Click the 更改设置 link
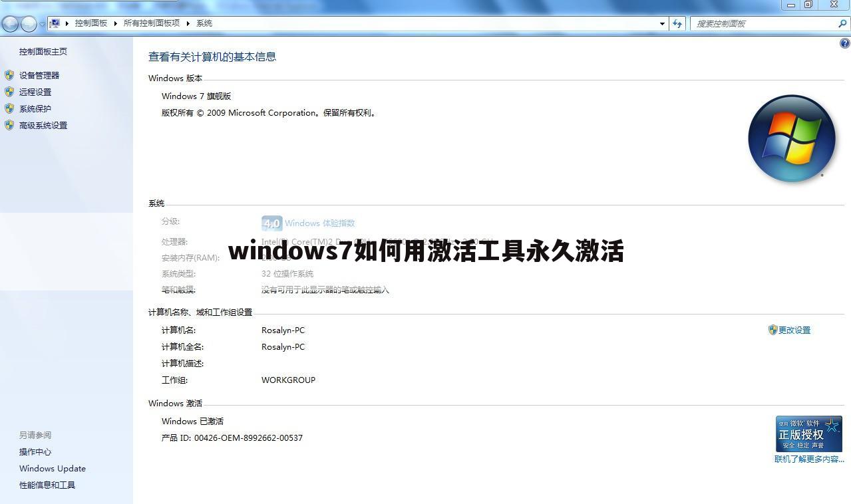851x504 pixels. [x=794, y=330]
